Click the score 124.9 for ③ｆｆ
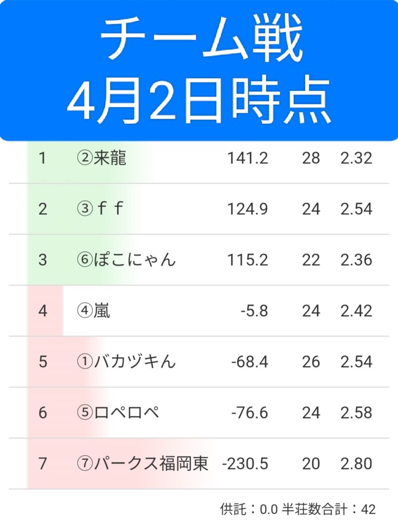Image resolution: width=398 pixels, height=532 pixels. [248, 209]
